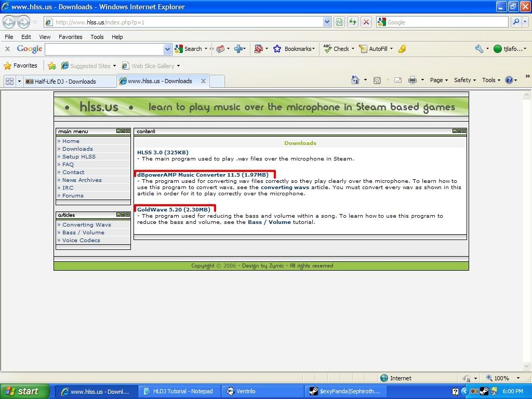Open the Converting Wavs article link
The image size is (532, 399).
click(87, 224)
